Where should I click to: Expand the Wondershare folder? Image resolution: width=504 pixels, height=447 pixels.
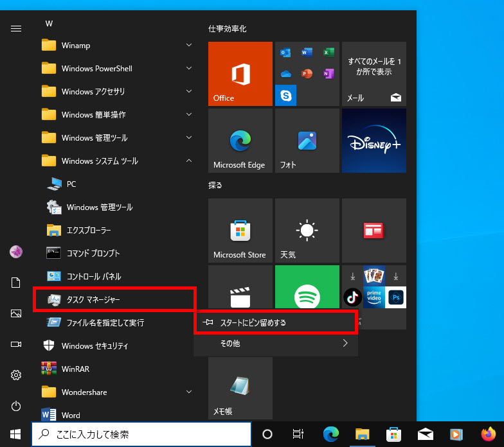[116, 392]
